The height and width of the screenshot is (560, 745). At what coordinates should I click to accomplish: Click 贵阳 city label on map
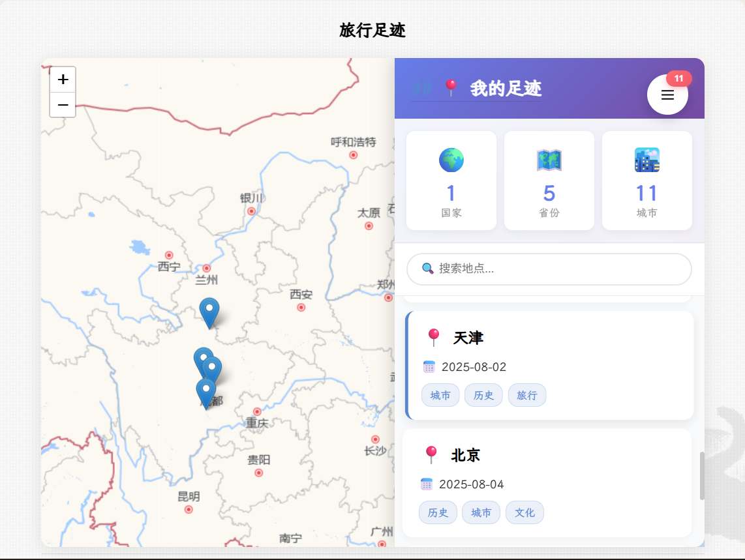tap(259, 460)
